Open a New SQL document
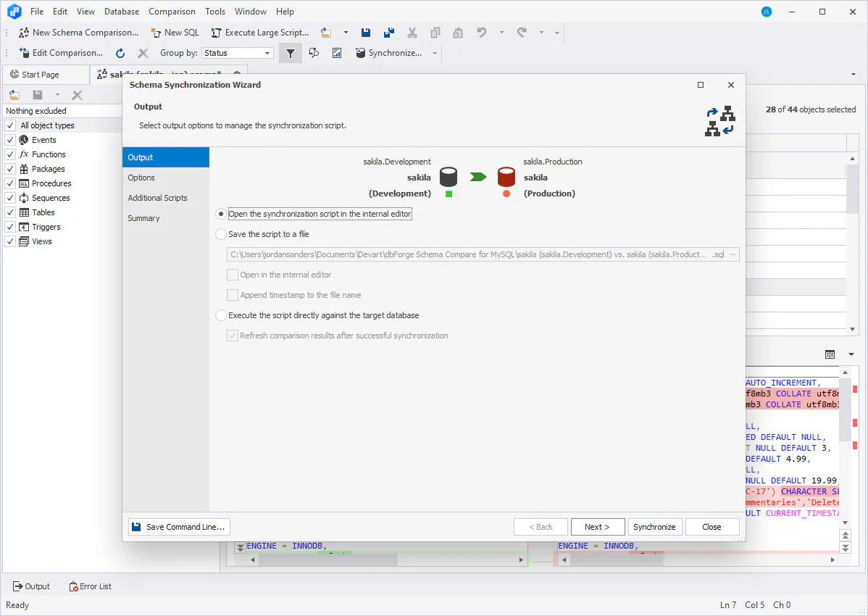The height and width of the screenshot is (616, 868). tap(175, 33)
